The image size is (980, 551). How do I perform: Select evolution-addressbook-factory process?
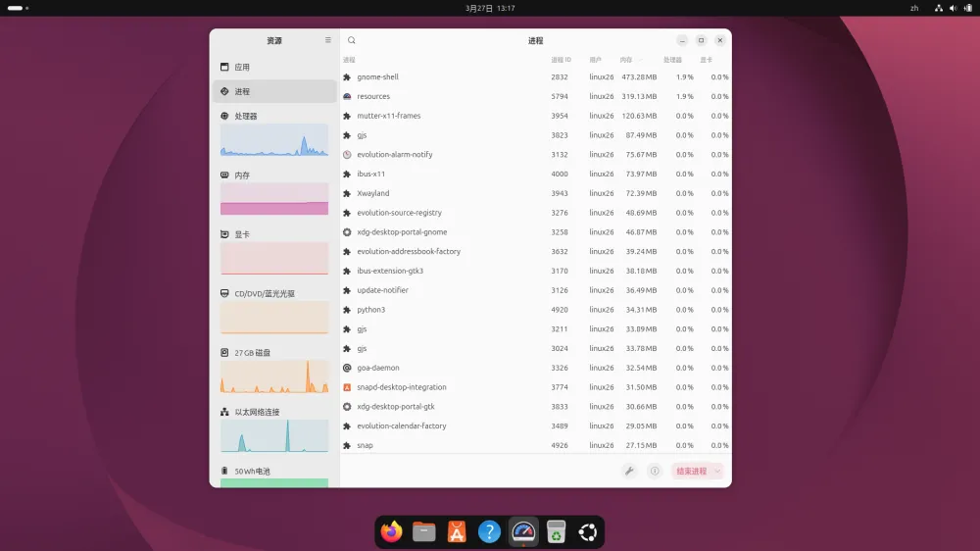point(536,251)
